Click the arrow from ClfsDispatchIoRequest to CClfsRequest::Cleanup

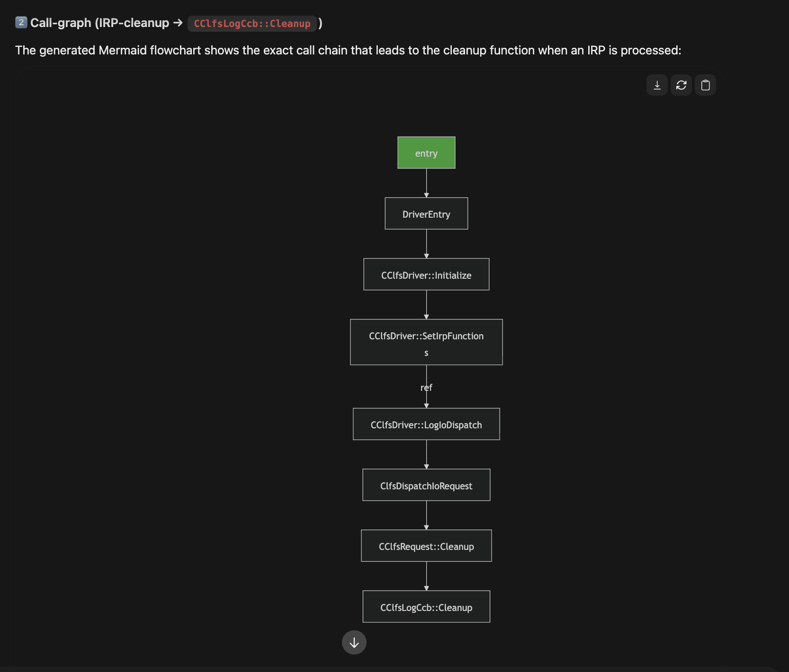[x=426, y=515]
